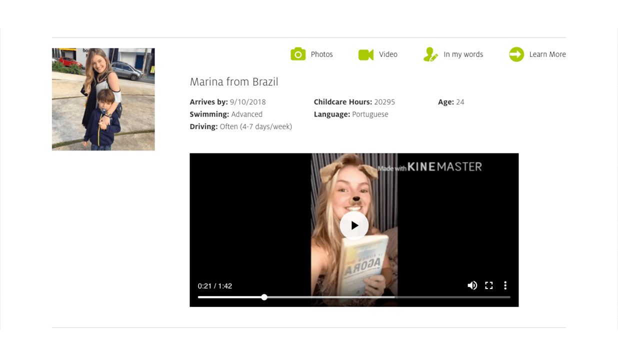The image size is (618, 364).
Task: Click the green camcorder Video icon
Action: tap(366, 54)
